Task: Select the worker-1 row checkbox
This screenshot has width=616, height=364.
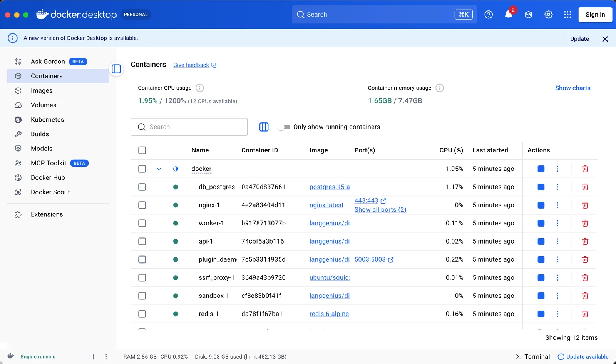Action: [x=142, y=223]
